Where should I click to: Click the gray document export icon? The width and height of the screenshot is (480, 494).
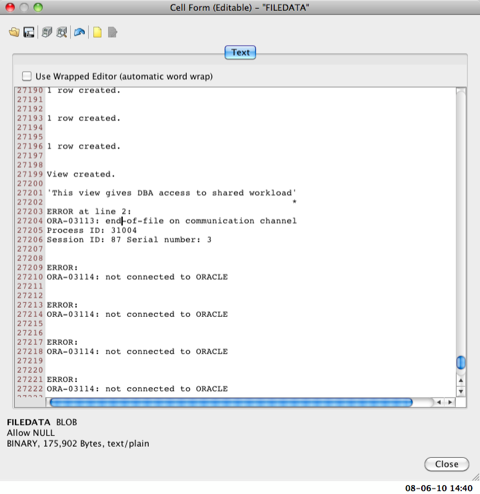pos(112,32)
